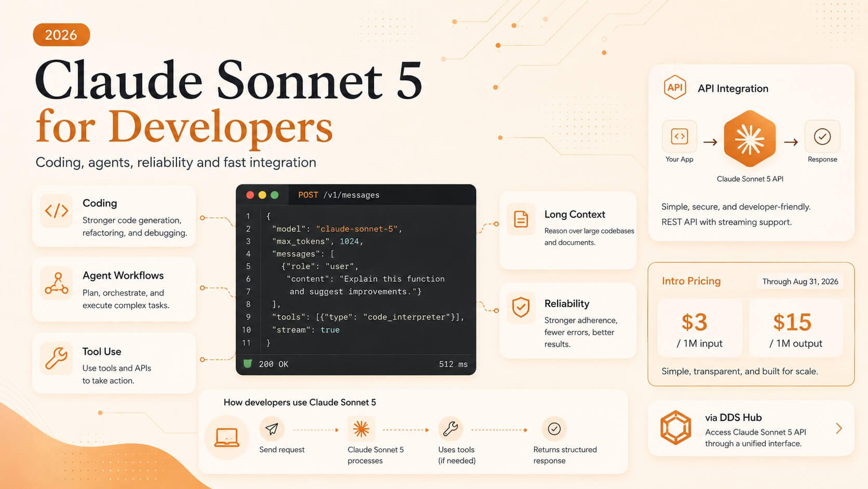Click the Reliability heading
Viewport: 868px width, 489px height.
pyautogui.click(x=567, y=303)
